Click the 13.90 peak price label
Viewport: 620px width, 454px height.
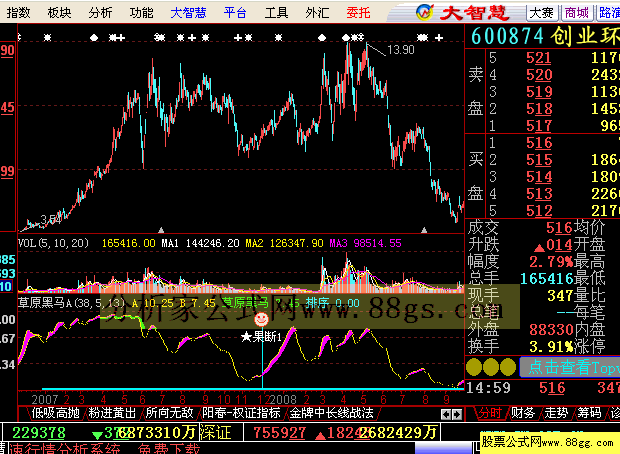pyautogui.click(x=401, y=50)
